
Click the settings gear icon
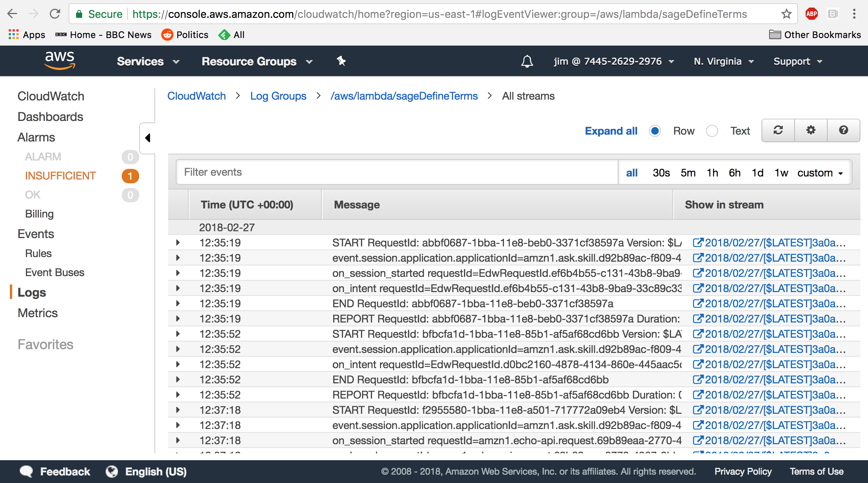810,131
